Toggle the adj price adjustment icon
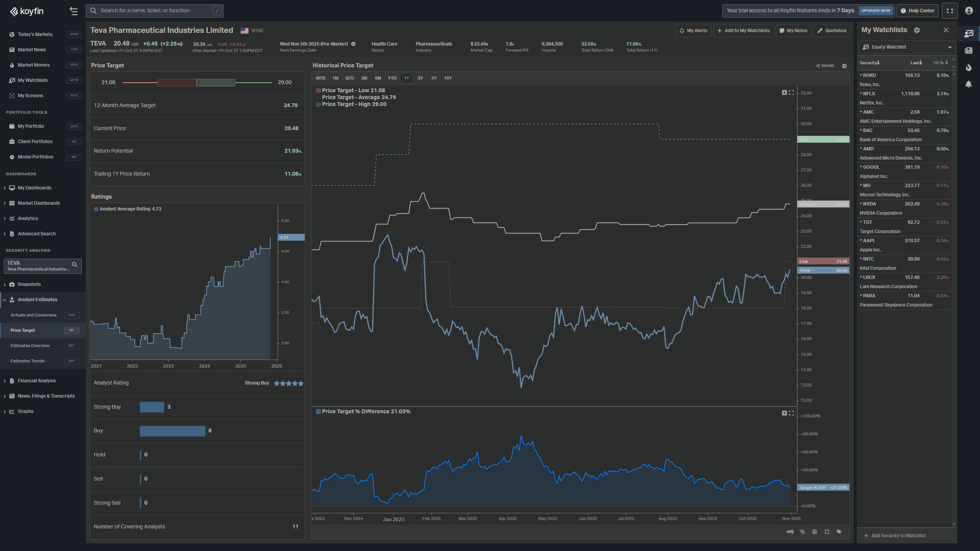 coord(790,531)
